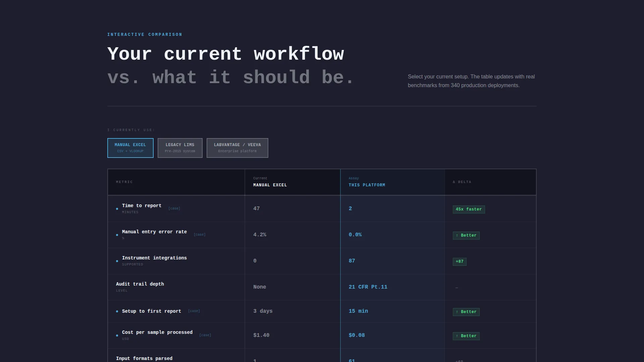Click the 21 CFR Pt.11 value

(368, 287)
